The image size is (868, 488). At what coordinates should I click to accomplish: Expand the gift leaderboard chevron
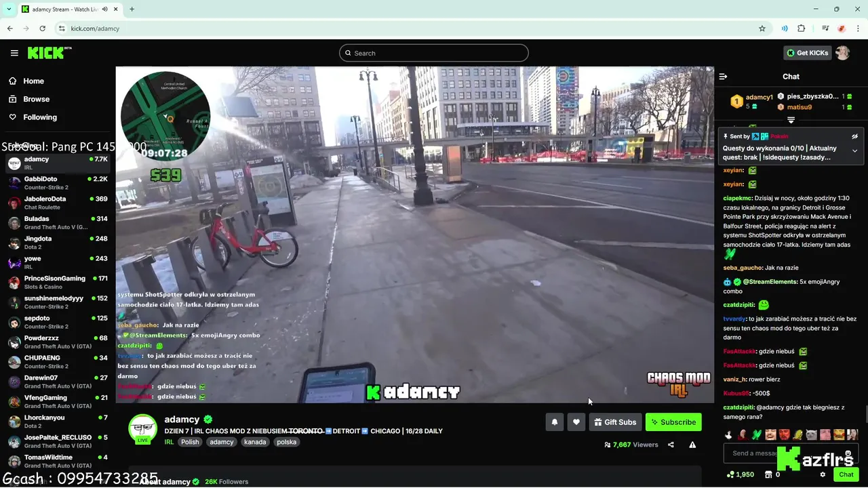pos(791,120)
